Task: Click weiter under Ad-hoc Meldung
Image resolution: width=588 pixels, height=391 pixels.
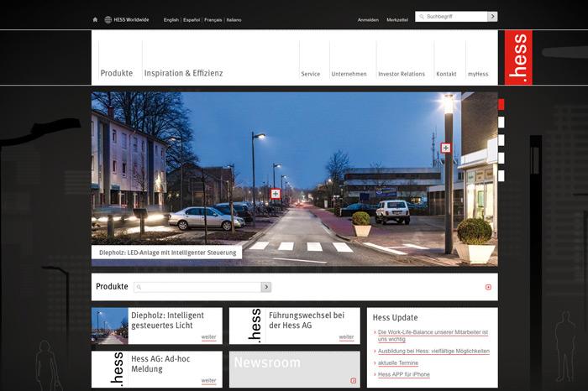Action: coord(208,381)
